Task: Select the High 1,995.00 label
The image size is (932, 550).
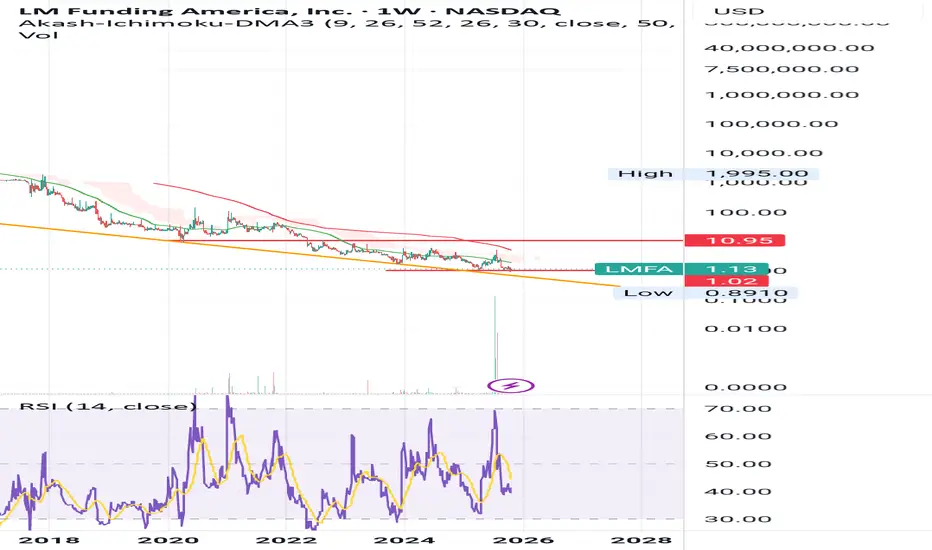Action: pos(713,174)
